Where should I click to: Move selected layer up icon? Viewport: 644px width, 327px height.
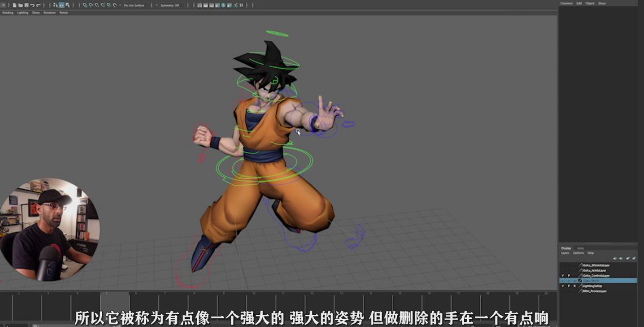tap(615, 258)
